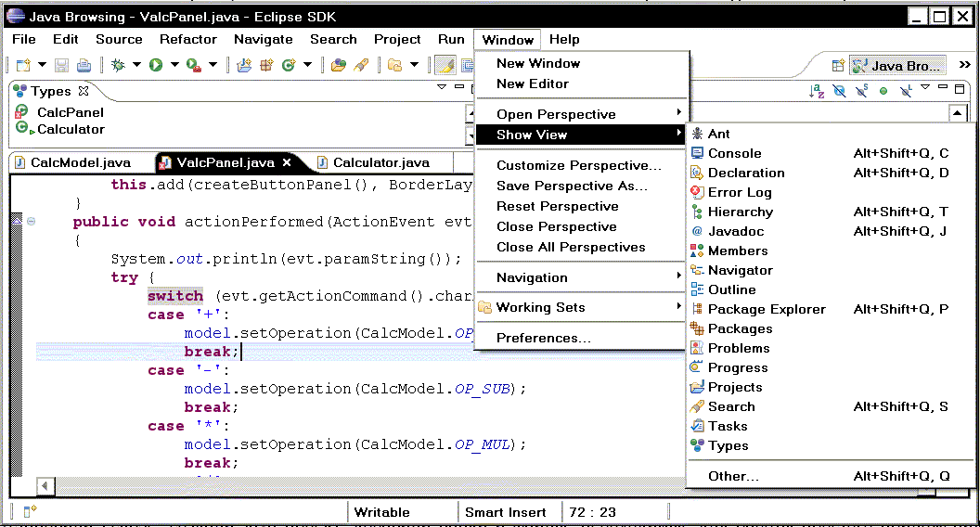Toggle Hide Local Types filter
Viewport: 980px width, 527px height.
click(905, 91)
